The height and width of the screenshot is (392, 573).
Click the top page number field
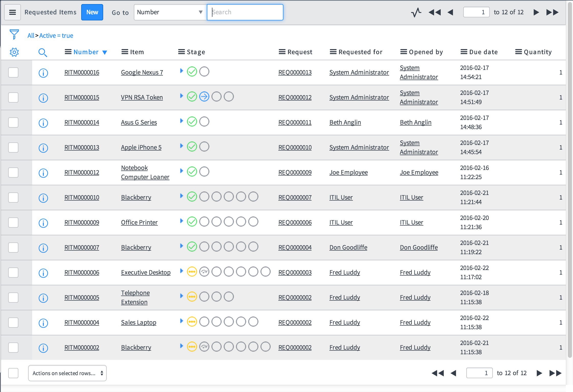(x=476, y=12)
